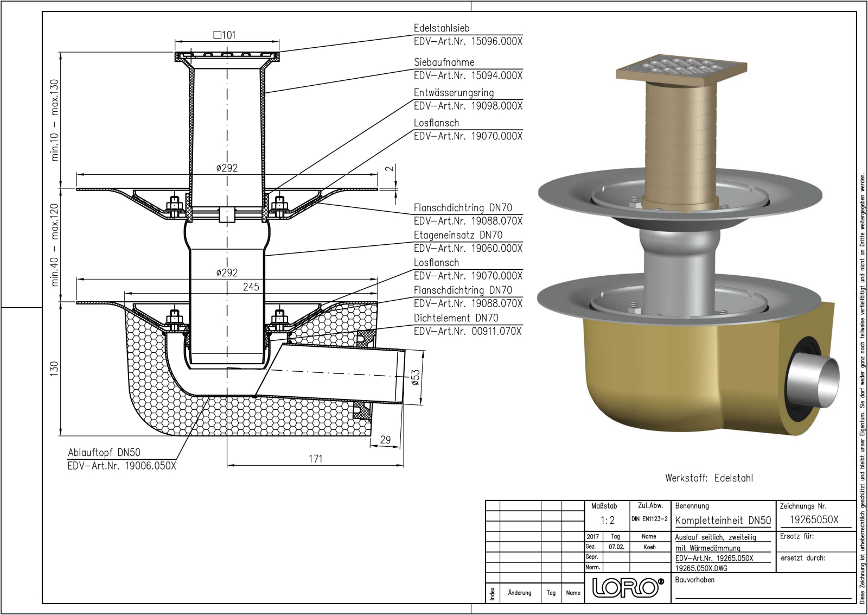
Task: Select the Siebaufnahme label text
Action: click(x=444, y=62)
